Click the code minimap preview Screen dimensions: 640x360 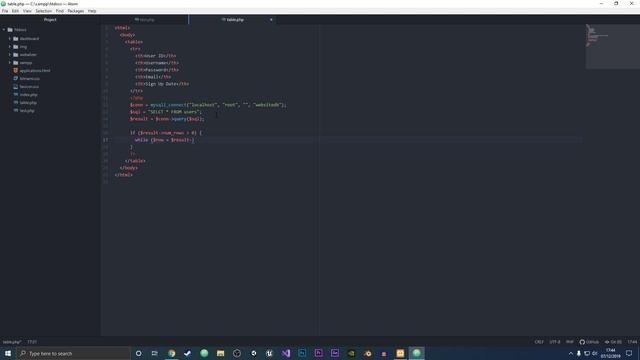612,46
